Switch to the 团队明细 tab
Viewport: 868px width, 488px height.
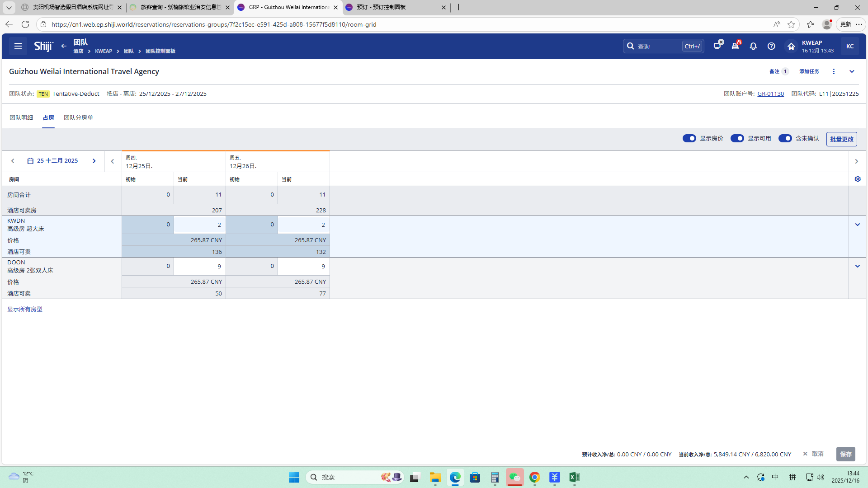point(21,117)
